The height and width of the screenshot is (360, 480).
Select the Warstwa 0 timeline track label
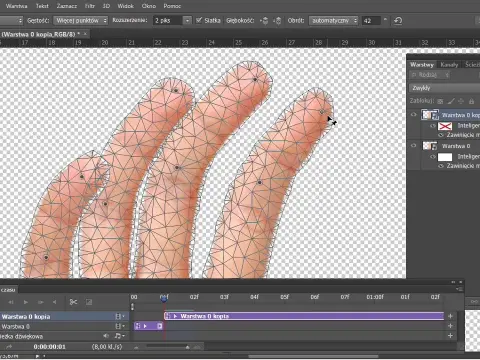16,326
